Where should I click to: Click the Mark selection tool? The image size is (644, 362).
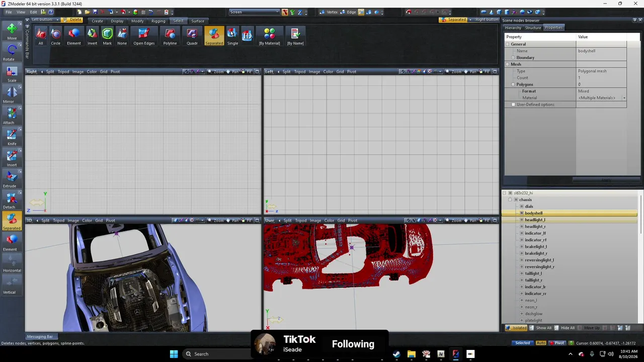point(107,36)
